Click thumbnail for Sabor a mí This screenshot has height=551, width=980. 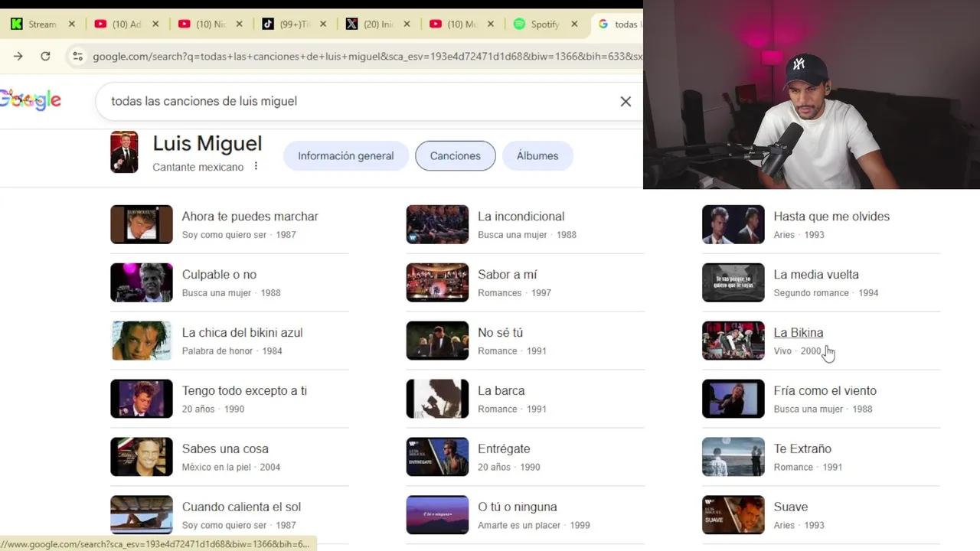coord(437,282)
